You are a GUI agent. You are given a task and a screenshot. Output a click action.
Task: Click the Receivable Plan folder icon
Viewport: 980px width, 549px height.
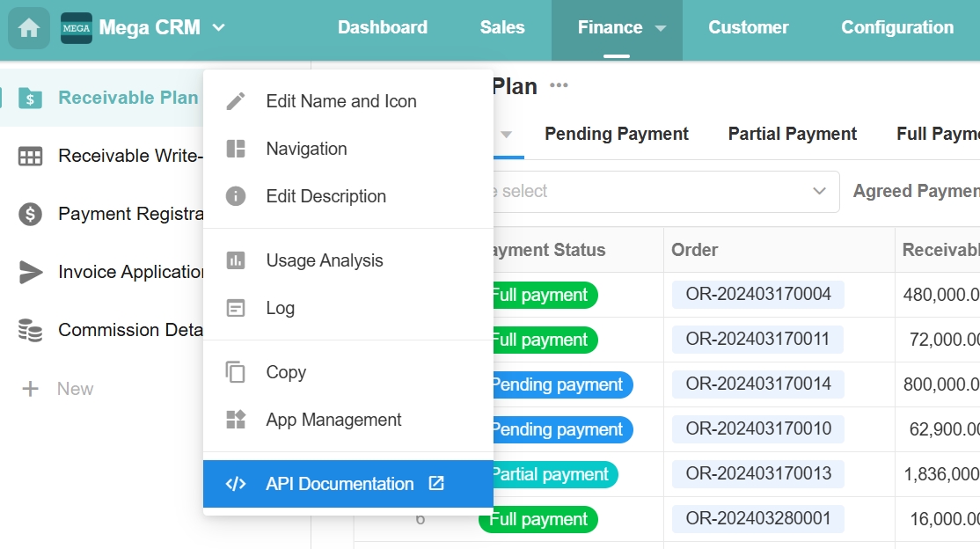[30, 99]
